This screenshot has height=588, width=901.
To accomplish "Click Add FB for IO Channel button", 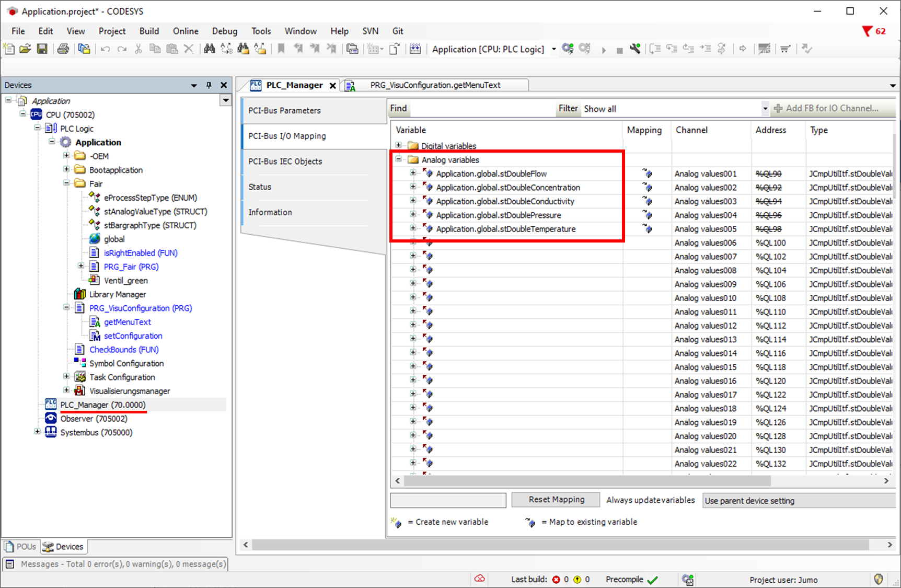I will (x=826, y=108).
